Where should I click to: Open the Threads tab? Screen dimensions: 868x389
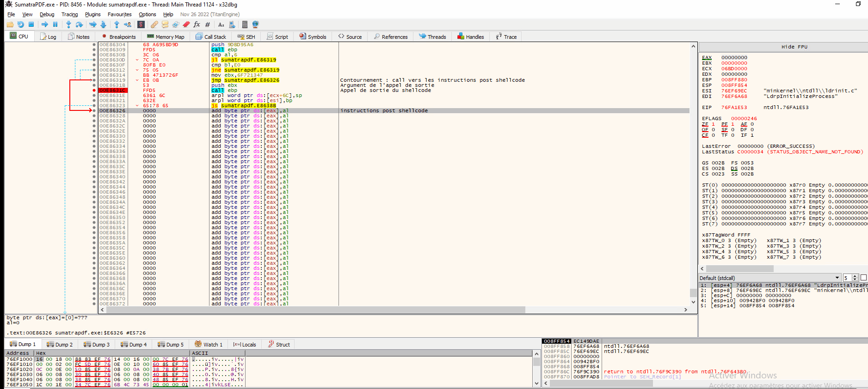(x=433, y=36)
